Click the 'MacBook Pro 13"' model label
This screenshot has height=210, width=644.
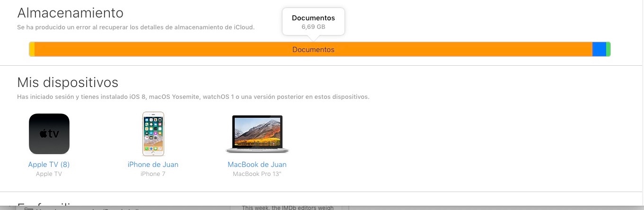tap(257, 174)
